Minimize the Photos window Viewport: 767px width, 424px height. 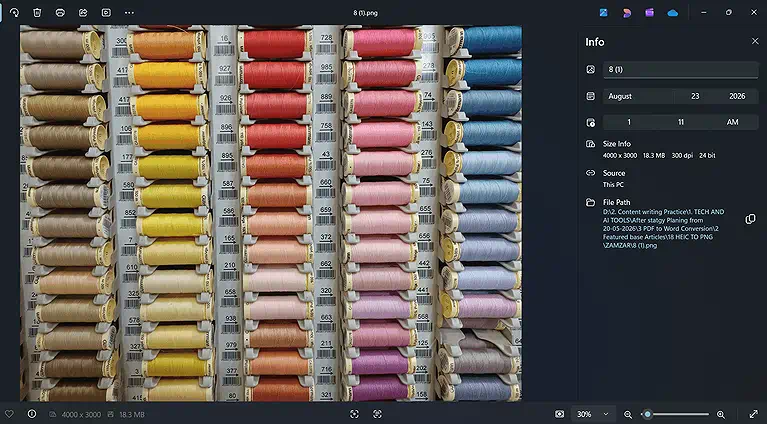tap(703, 13)
